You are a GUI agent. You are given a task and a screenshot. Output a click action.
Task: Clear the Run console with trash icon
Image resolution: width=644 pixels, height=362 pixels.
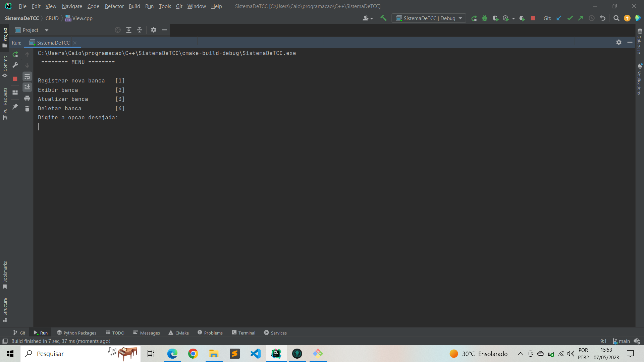27,109
